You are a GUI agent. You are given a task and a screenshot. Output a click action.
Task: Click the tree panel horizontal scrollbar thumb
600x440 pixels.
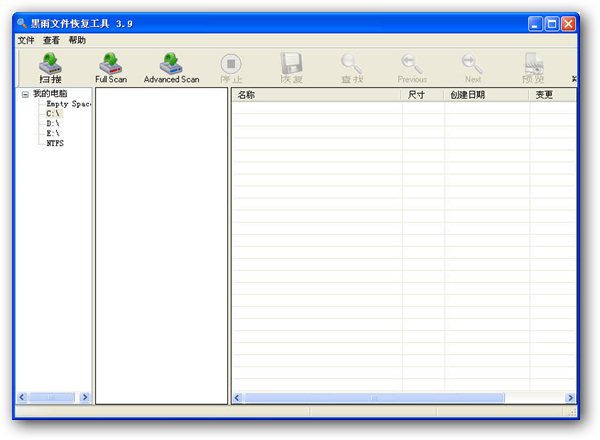coord(52,397)
